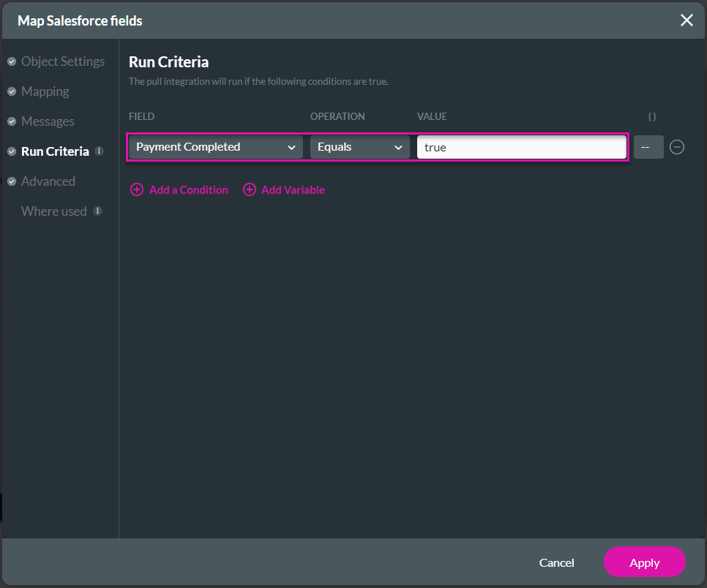Switch to the Mapping section
Screen dimensions: 707x588
point(45,91)
